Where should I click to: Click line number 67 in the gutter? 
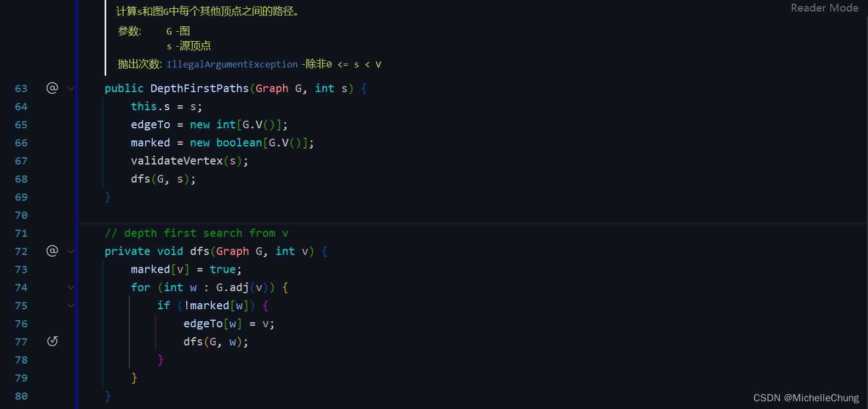point(21,161)
